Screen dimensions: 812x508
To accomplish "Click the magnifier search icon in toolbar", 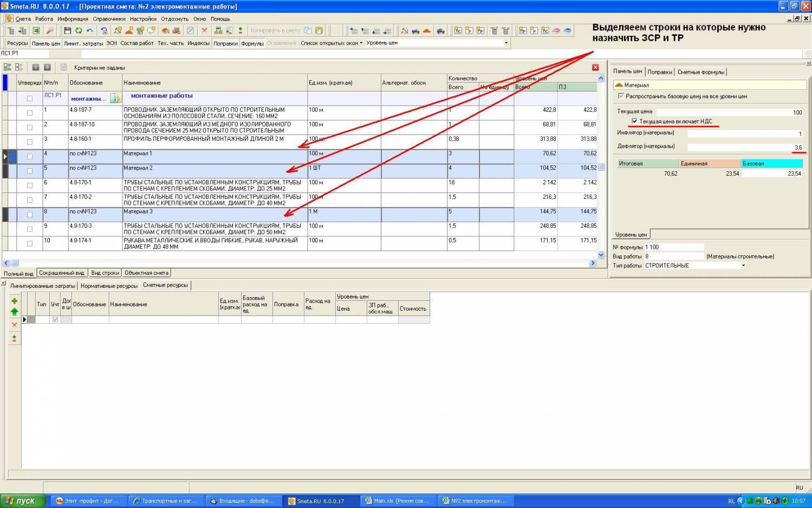I will click(x=50, y=31).
